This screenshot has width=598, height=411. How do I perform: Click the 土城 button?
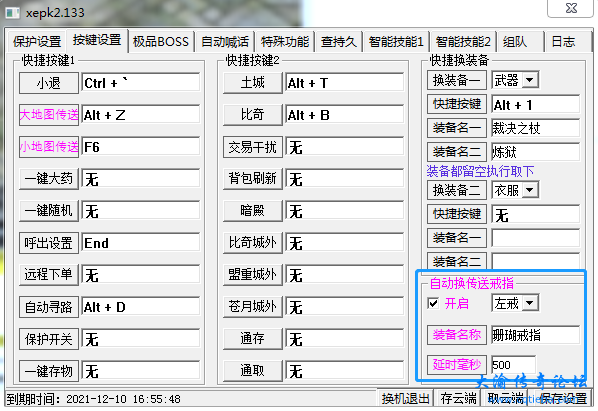pyautogui.click(x=253, y=83)
